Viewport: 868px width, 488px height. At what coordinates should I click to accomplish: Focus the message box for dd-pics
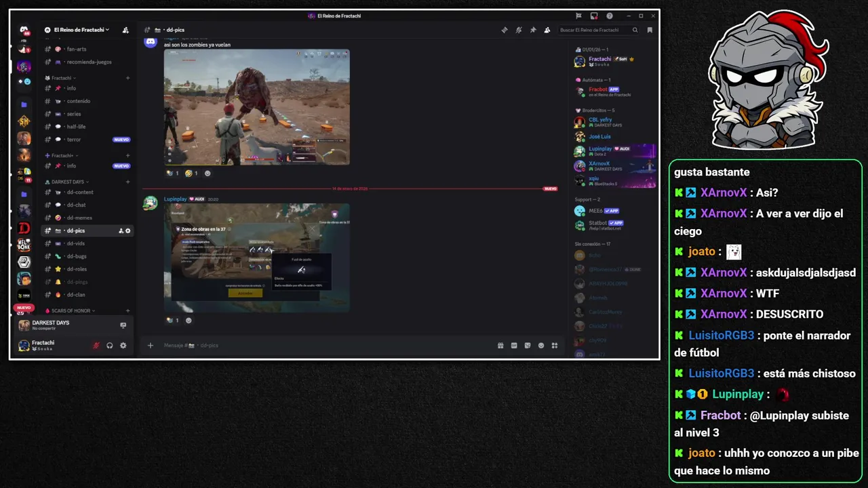pyautogui.click(x=325, y=346)
